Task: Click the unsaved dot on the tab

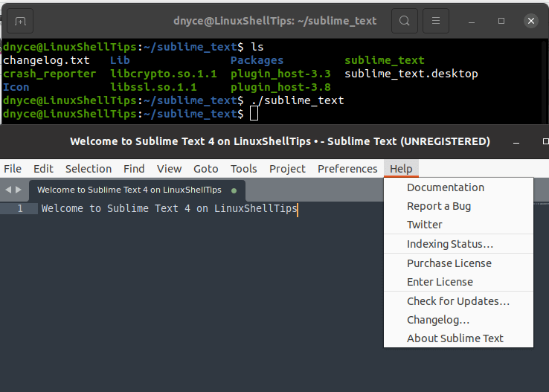Action: click(234, 190)
